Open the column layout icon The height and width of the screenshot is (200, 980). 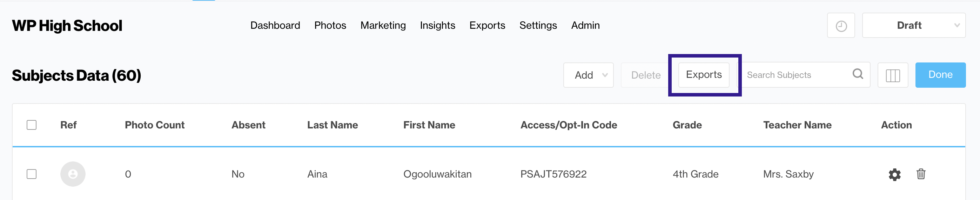893,75
